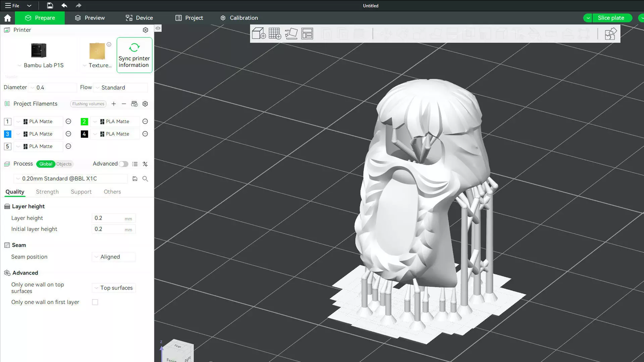Enable Only one wall on first layer
This screenshot has width=644, height=362.
(x=95, y=302)
